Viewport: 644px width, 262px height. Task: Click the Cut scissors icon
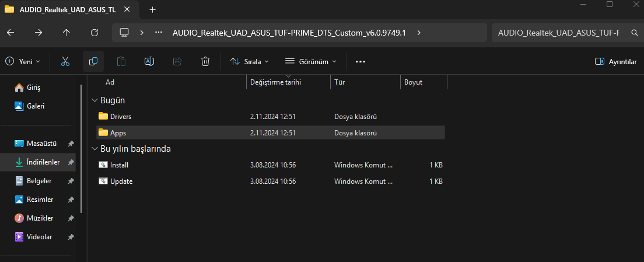[x=65, y=61]
